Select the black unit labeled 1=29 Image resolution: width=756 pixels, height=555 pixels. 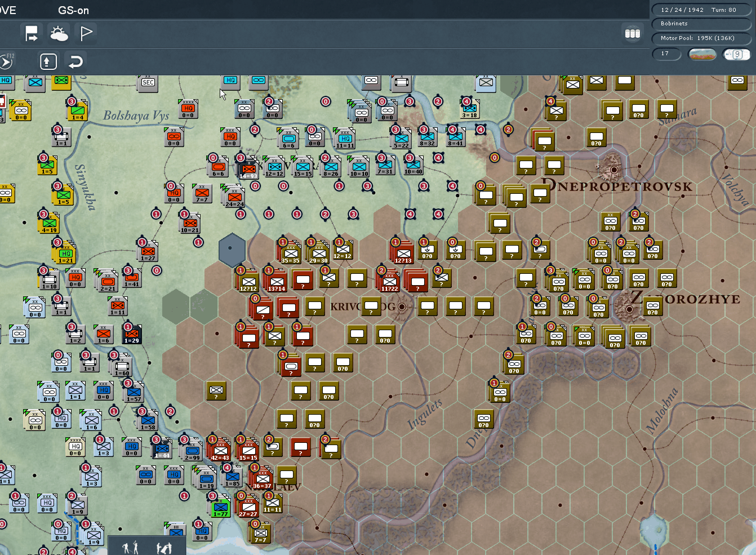[131, 334]
